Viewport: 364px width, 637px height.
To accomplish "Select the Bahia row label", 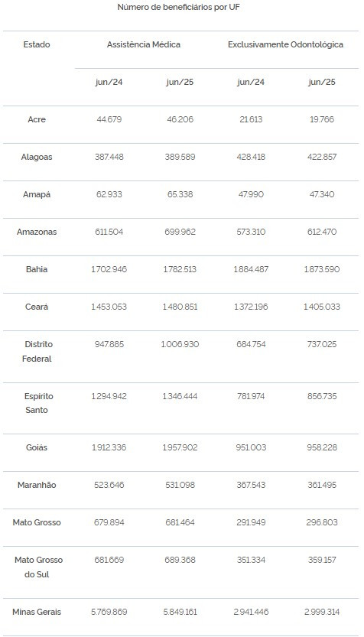I will click(x=37, y=269).
